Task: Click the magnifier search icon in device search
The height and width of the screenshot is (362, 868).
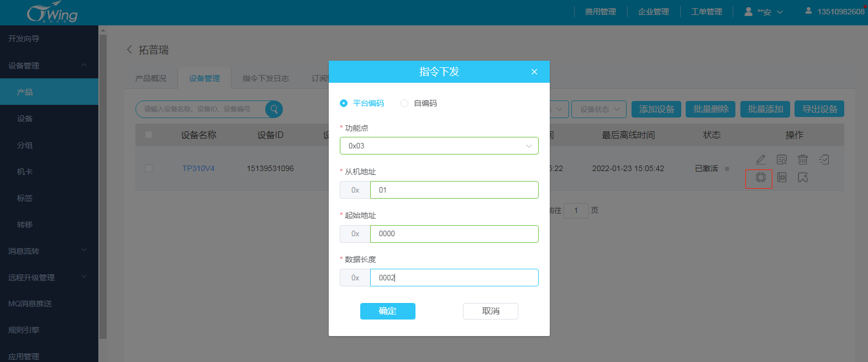Action: (274, 109)
